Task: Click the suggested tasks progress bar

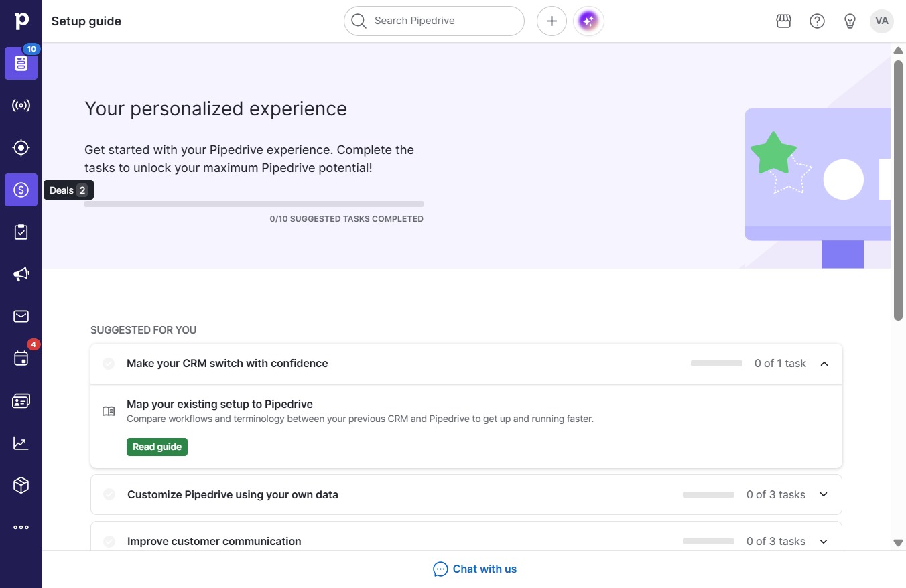Action: 254,204
